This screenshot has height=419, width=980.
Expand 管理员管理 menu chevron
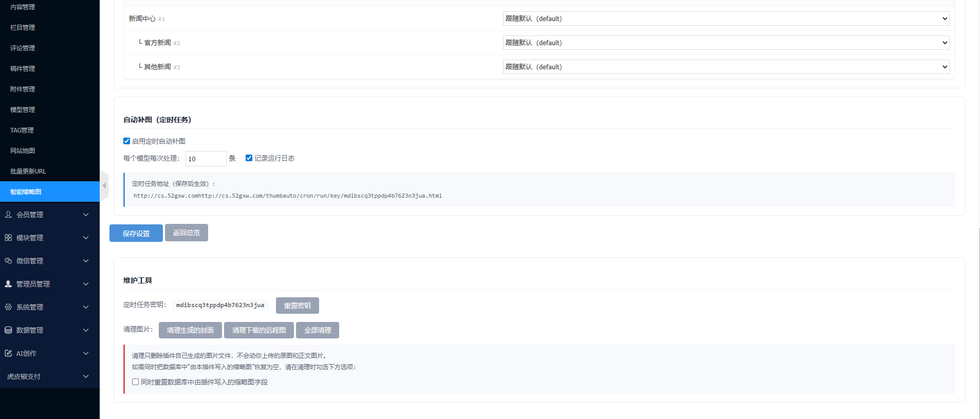click(x=86, y=284)
